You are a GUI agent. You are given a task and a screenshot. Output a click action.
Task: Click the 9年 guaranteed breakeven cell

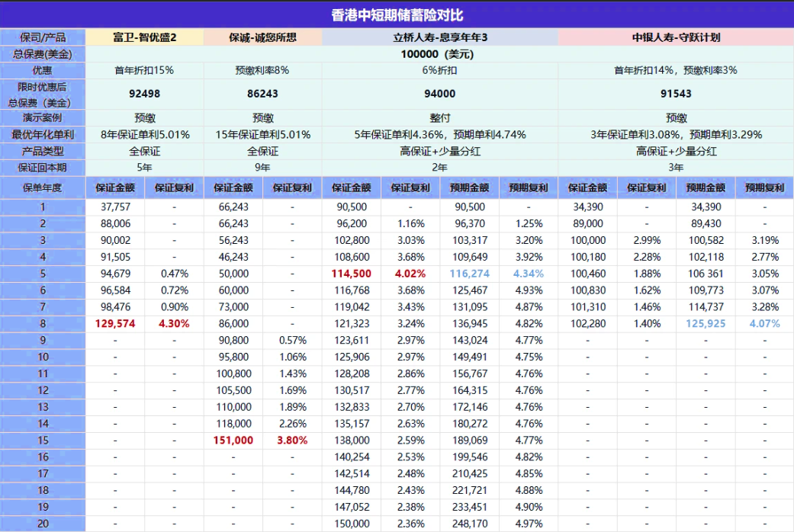point(262,168)
